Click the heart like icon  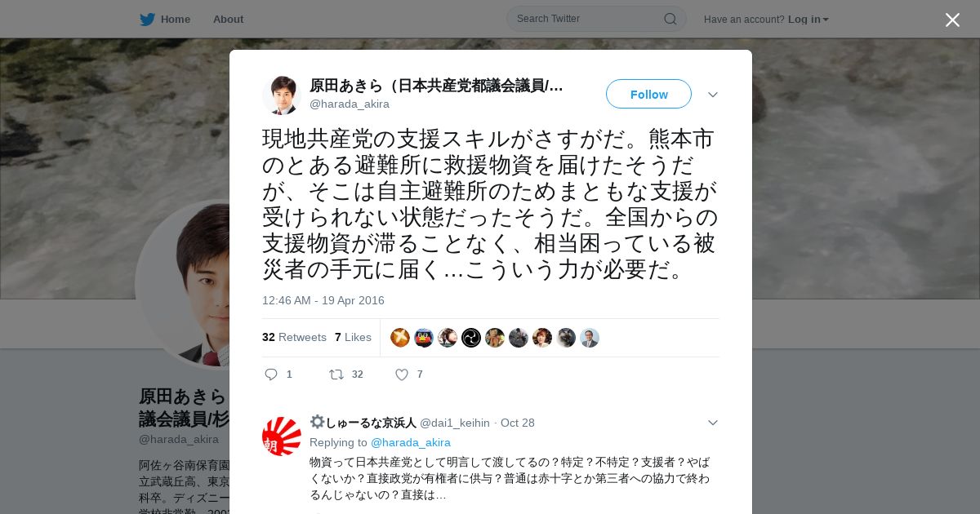401,374
